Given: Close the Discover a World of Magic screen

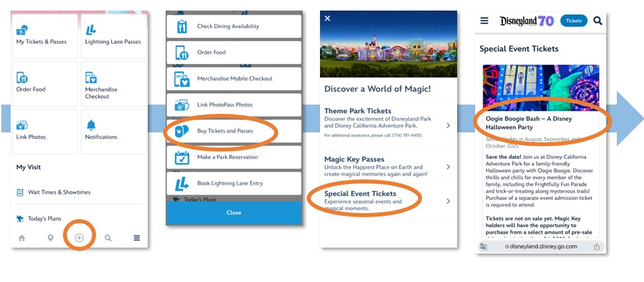Looking at the screenshot, I should [327, 18].
